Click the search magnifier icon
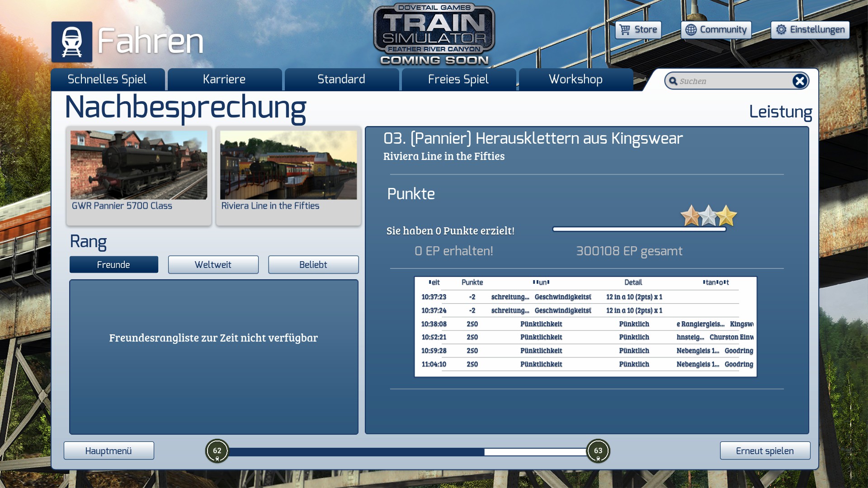868x488 pixels. pyautogui.click(x=673, y=81)
